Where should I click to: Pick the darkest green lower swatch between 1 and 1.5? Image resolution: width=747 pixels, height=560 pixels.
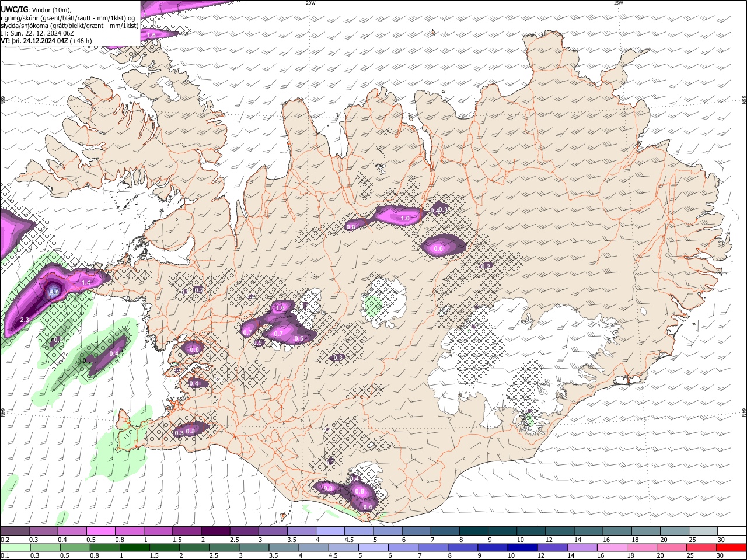pos(135,548)
